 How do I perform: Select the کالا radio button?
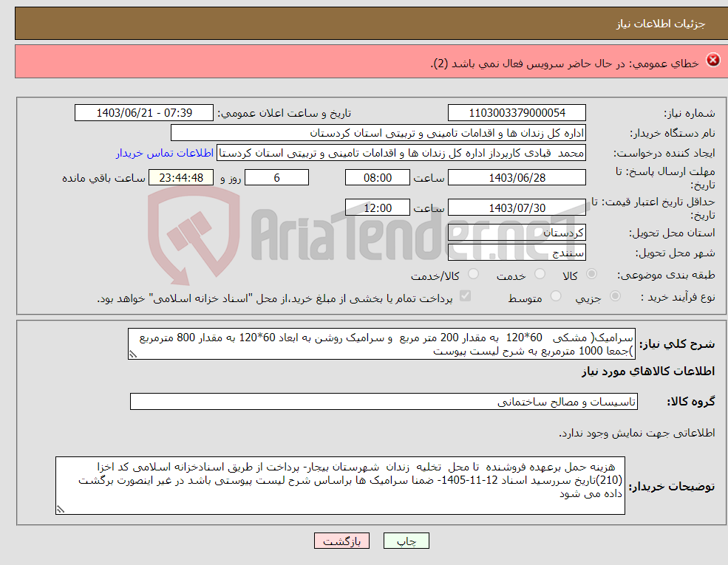tap(591, 274)
